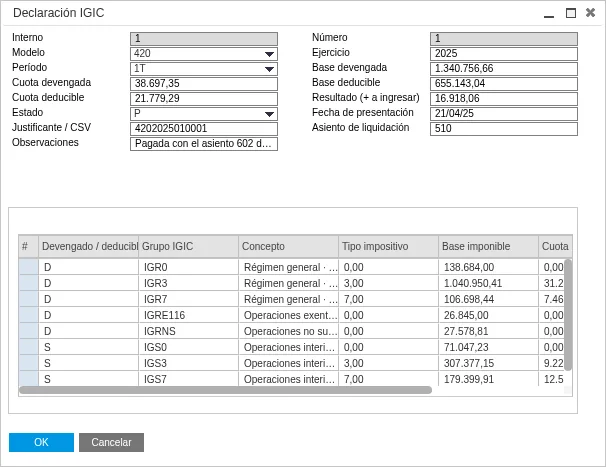Viewport: 606px width, 467px height.
Task: Edit the Cuota deducible field
Action: (x=204, y=99)
